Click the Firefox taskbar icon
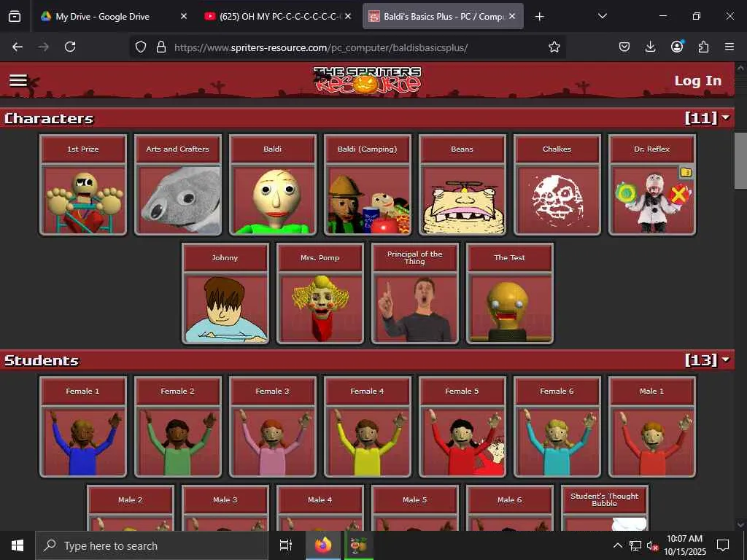The height and width of the screenshot is (560, 747). tap(322, 545)
